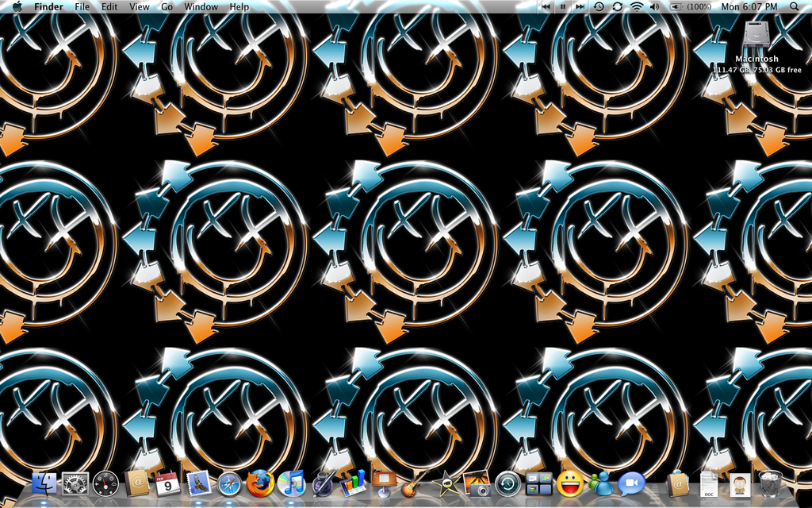Viewport: 812px width, 508px height.
Task: Launch iChat video bubble icon
Action: 631,483
